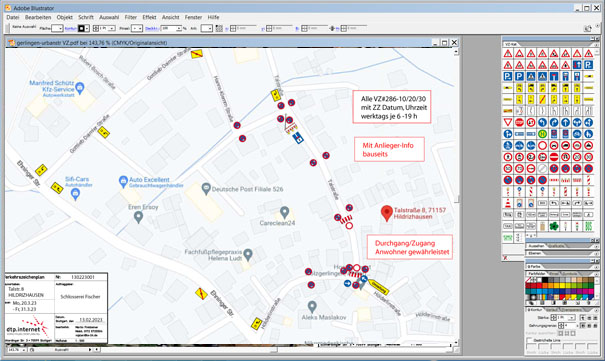Choose the blue straight-ahead arrow sign
Viewport: 605px width, 361px height.
point(566,122)
